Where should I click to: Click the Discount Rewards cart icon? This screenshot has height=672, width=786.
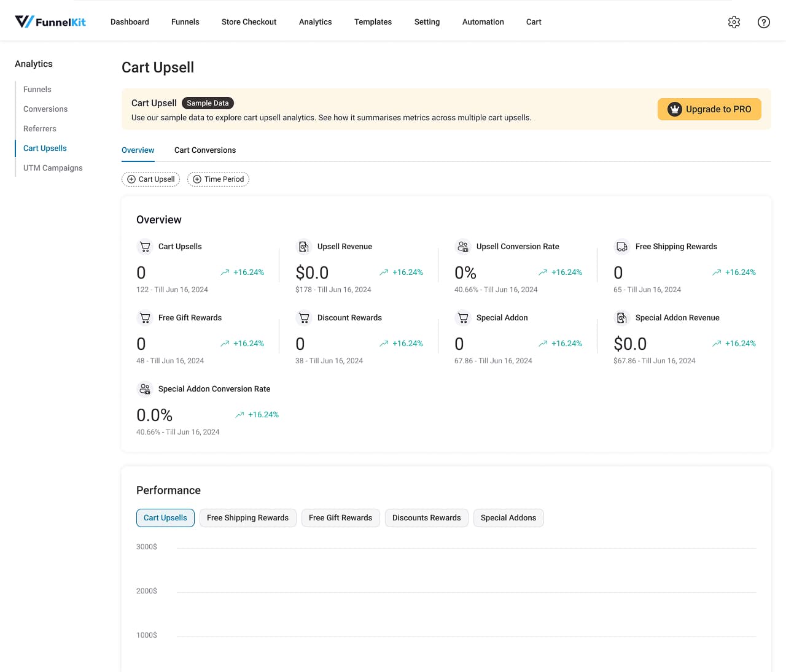pos(304,318)
